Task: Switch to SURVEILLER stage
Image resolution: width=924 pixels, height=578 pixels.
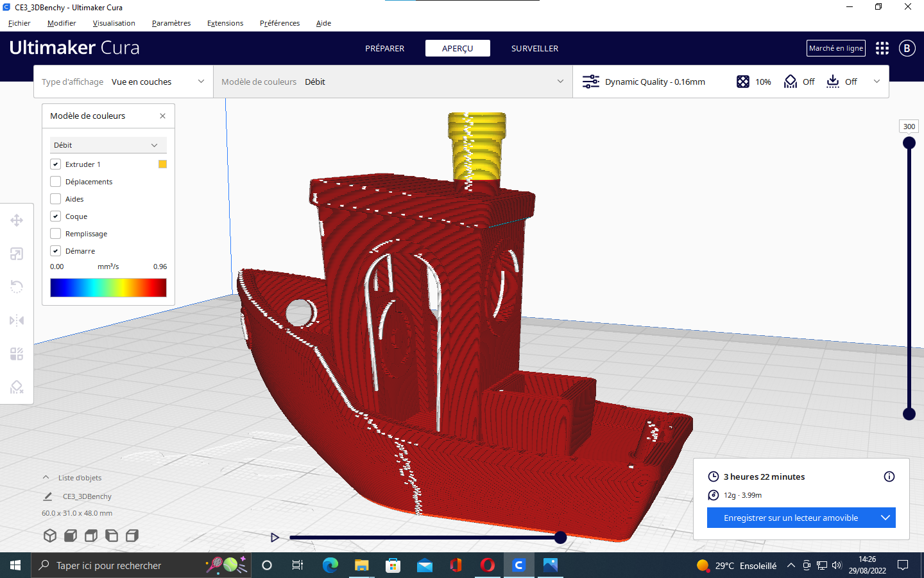Action: pos(535,48)
